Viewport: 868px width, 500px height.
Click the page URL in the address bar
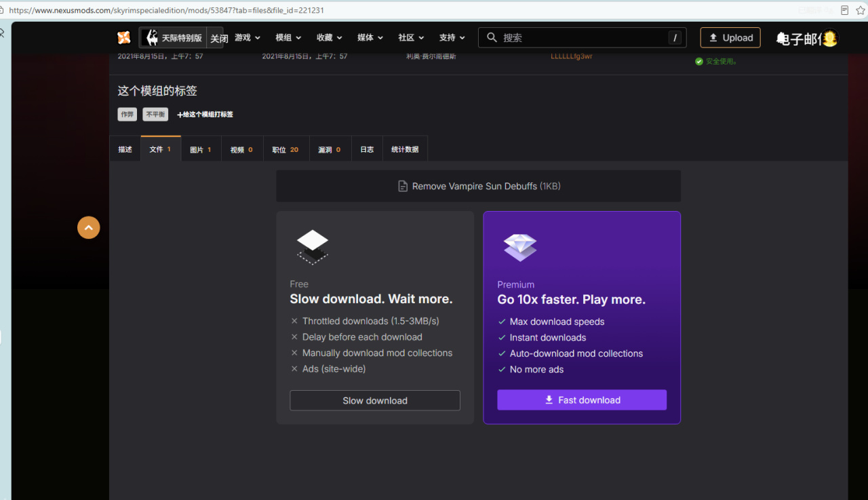pyautogui.click(x=166, y=11)
